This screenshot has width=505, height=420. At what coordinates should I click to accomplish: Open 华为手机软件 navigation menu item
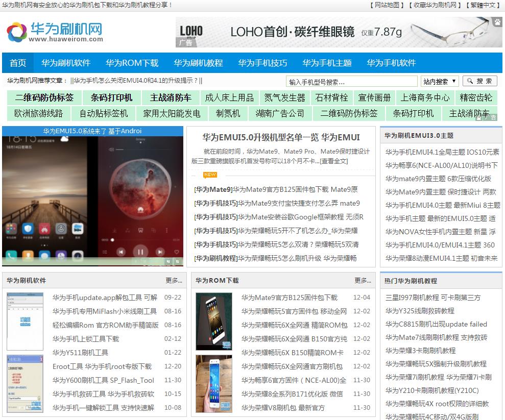(391, 63)
